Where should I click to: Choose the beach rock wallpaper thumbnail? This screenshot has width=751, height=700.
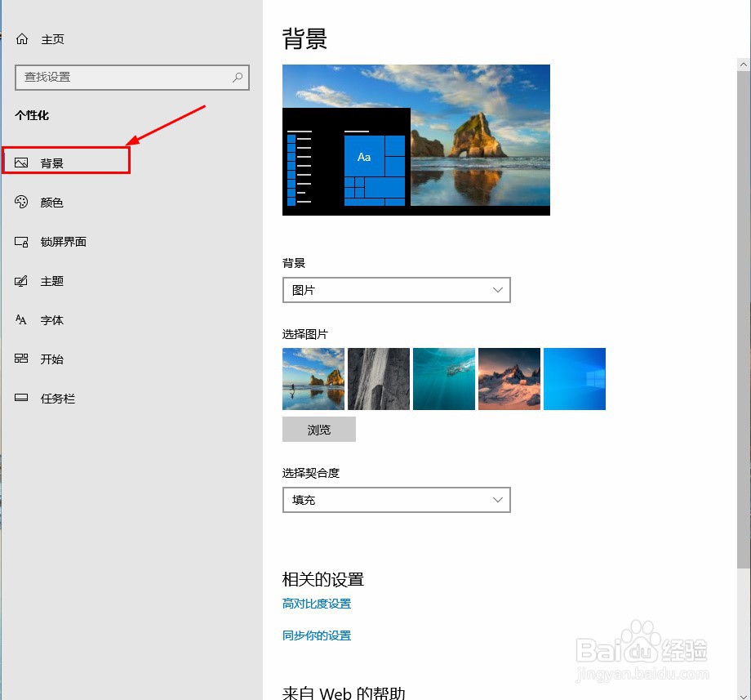click(x=313, y=379)
